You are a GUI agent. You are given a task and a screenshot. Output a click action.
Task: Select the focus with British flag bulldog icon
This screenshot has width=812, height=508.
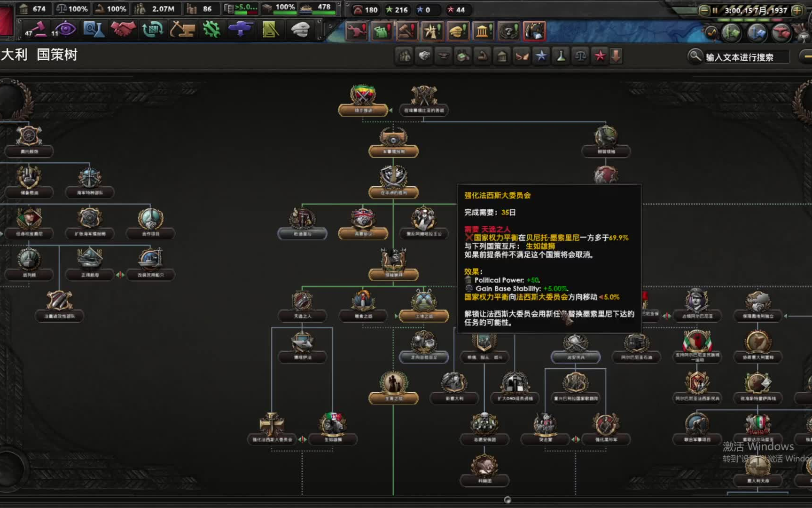point(363,223)
